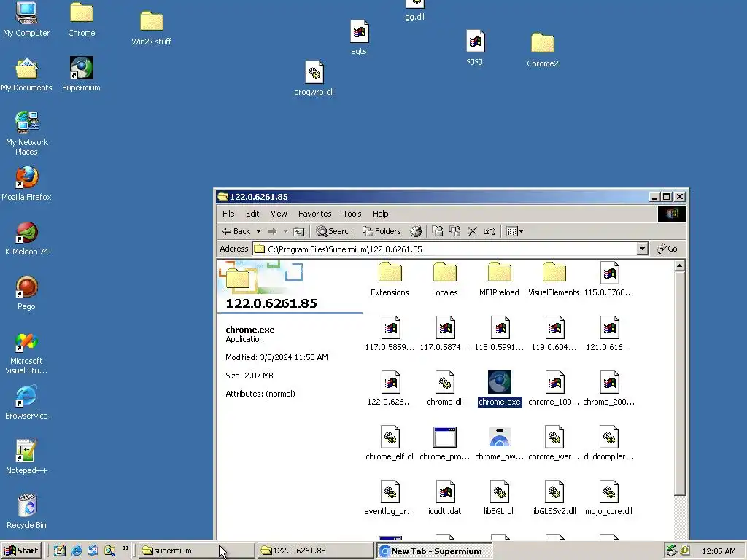Select the d3dcompiler file
The image size is (747, 560).
pyautogui.click(x=608, y=443)
